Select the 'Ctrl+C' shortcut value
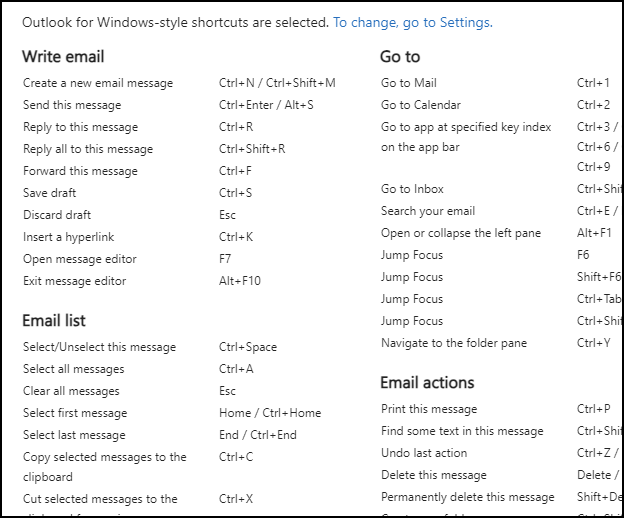The height and width of the screenshot is (518, 624). 236,457
